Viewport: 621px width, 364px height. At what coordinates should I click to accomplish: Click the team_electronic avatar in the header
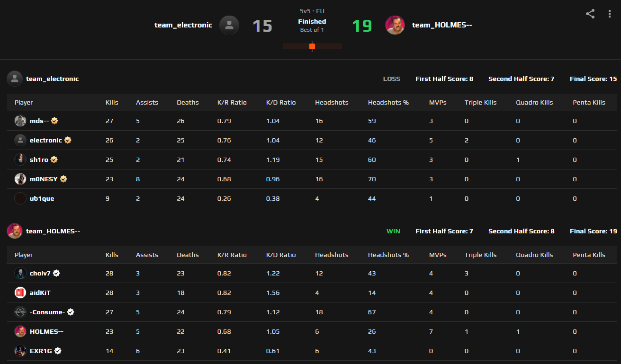click(x=229, y=25)
